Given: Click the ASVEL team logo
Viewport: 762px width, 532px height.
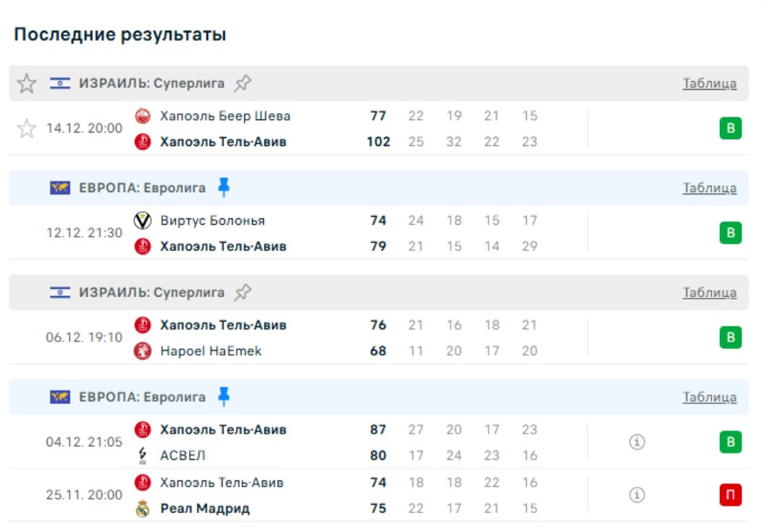Looking at the screenshot, I should point(143,456).
